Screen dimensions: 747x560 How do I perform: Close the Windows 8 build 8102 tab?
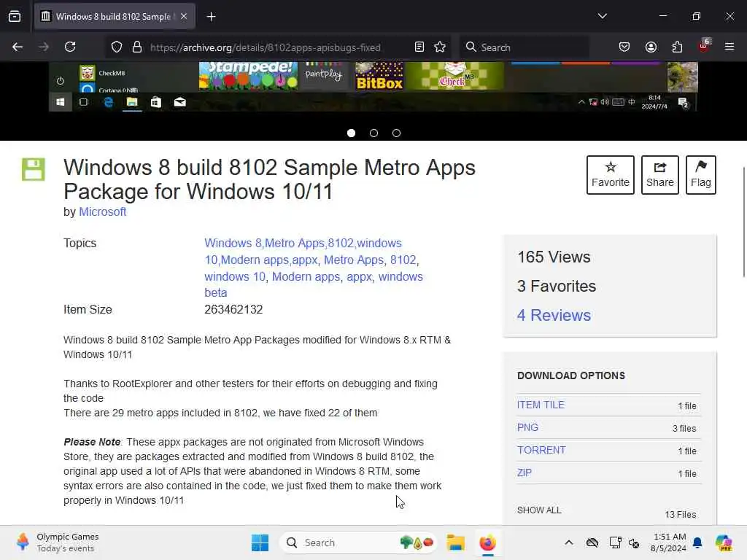click(x=184, y=17)
